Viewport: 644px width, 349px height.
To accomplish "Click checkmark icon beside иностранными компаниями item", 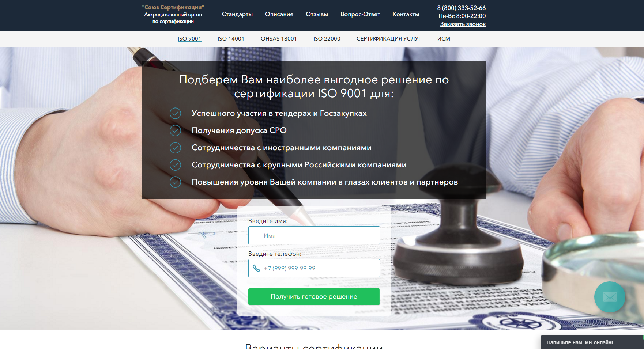I will pyautogui.click(x=176, y=148).
